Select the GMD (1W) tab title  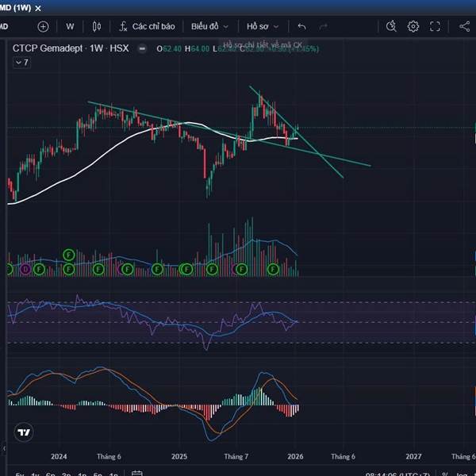click(15, 8)
